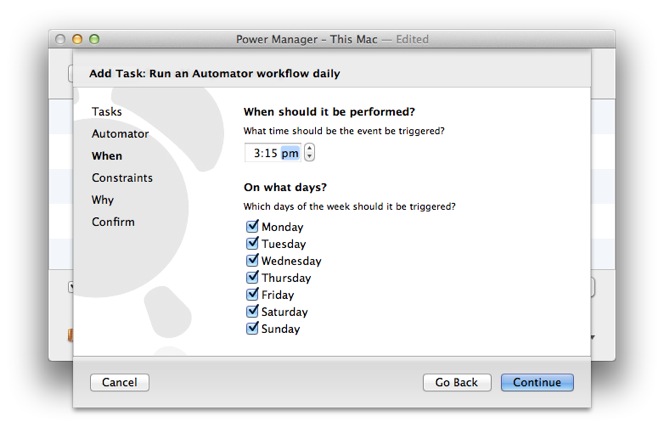Click the Continue button
664x428 pixels.
point(537,382)
